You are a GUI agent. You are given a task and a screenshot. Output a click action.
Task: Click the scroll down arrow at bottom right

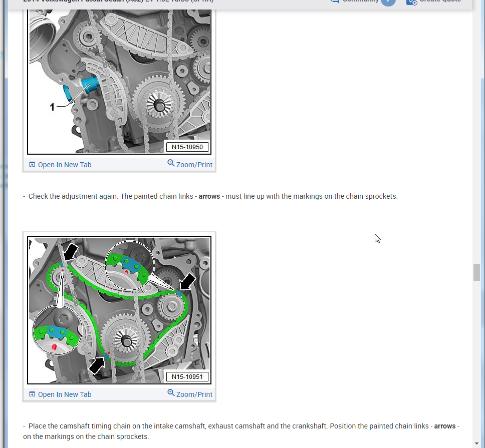[x=476, y=444]
